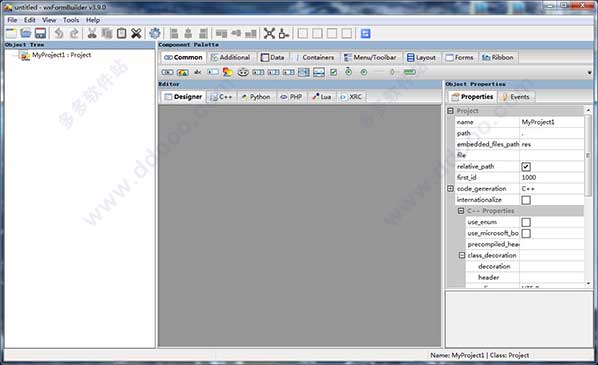Toggle the fourth border square button
The height and width of the screenshot is (365, 598).
tap(347, 33)
